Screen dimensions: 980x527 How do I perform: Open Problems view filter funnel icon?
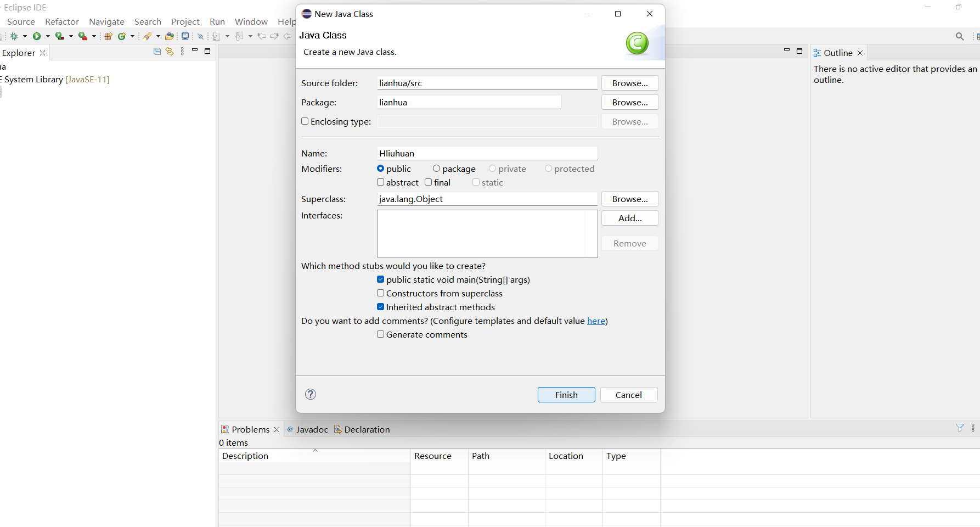(x=960, y=428)
